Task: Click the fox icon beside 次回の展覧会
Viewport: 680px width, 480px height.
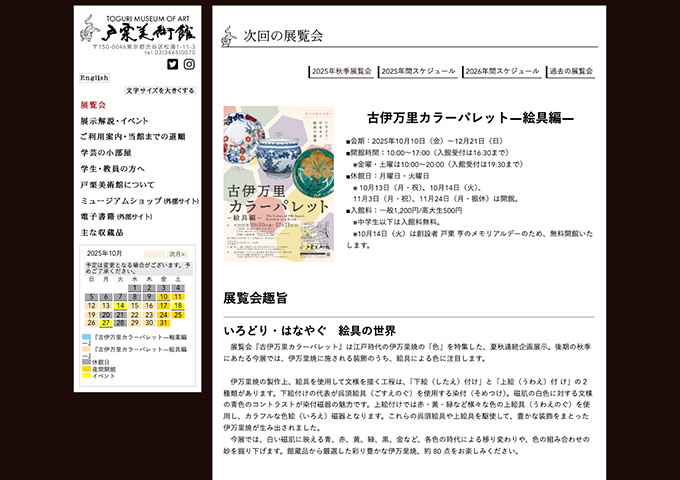Action: (x=230, y=36)
